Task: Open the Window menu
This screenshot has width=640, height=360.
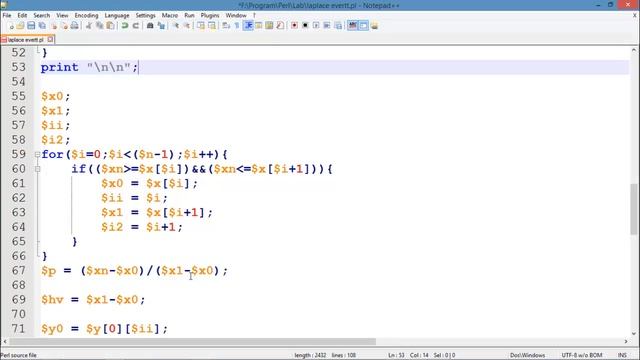Action: (x=236, y=15)
